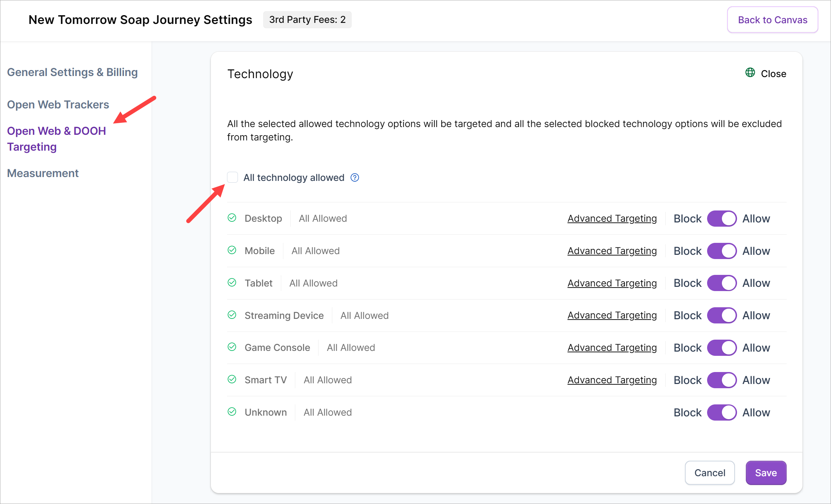Click the green check icon for Streaming Device
831x504 pixels.
[x=232, y=315]
